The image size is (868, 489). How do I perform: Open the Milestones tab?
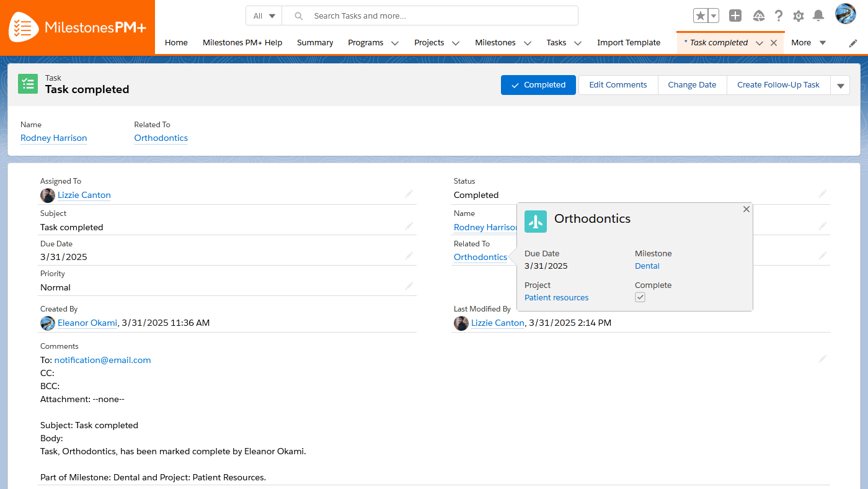click(495, 43)
